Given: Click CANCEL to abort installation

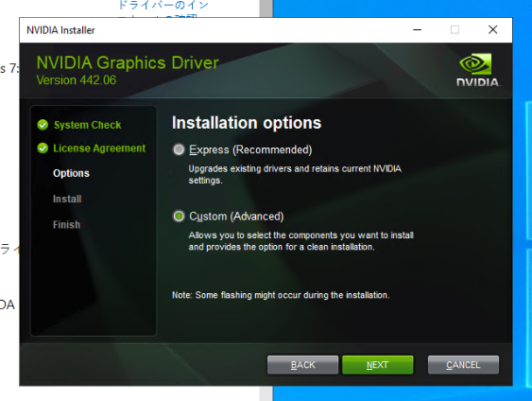Looking at the screenshot, I should [x=463, y=365].
